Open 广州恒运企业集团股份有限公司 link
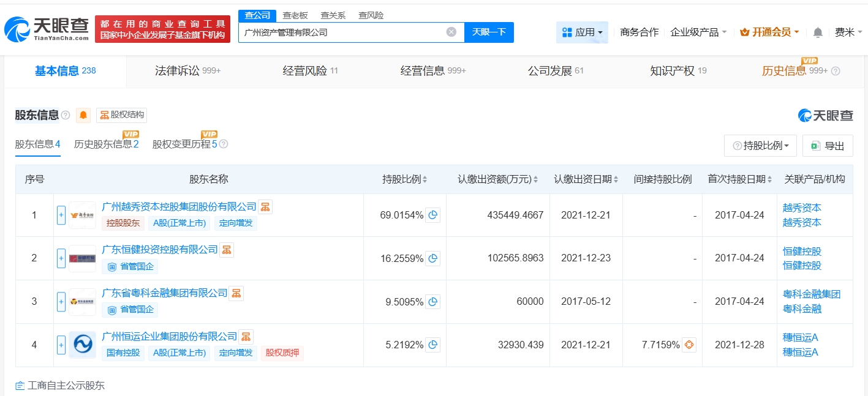 169,337
